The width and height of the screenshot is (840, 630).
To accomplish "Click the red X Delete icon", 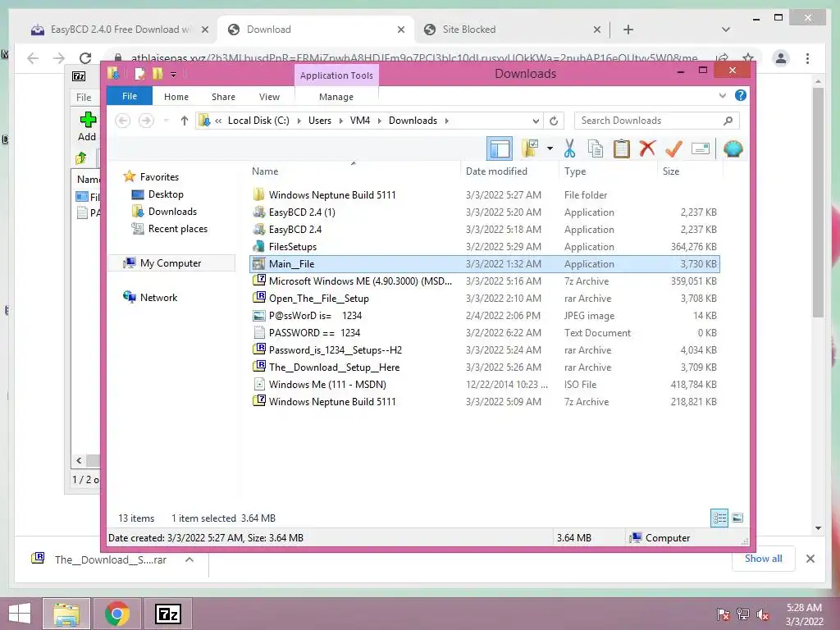I will (647, 148).
